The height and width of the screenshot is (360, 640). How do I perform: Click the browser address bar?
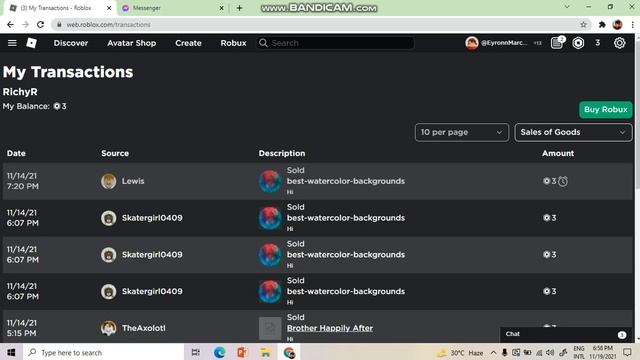click(x=320, y=24)
